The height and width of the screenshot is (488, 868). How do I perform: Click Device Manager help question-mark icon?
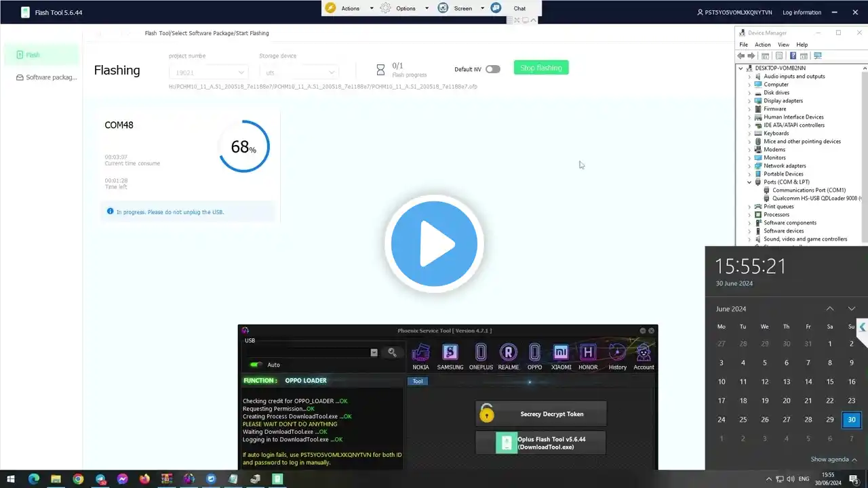[793, 56]
